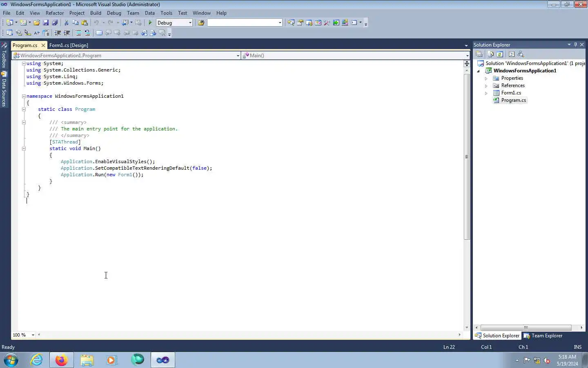The width and height of the screenshot is (588, 368).
Task: Click the Find in Files icon
Action: [x=201, y=23]
